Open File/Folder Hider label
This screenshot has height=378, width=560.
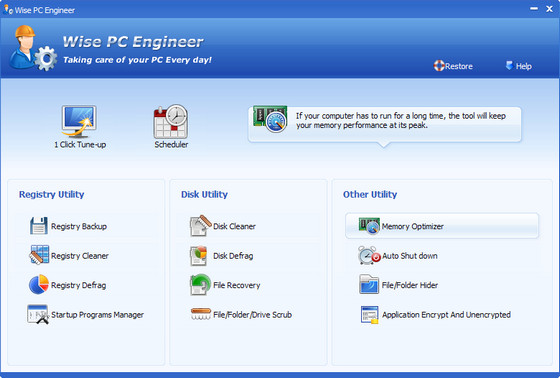pos(410,285)
